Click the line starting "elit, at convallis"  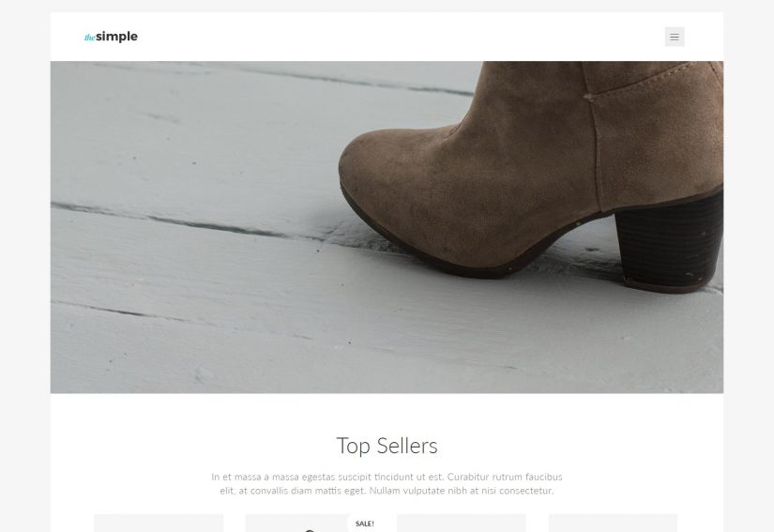387,491
